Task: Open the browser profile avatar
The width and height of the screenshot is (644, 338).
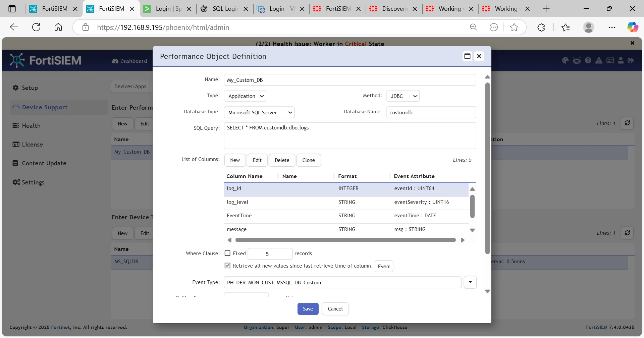Action: point(589,27)
